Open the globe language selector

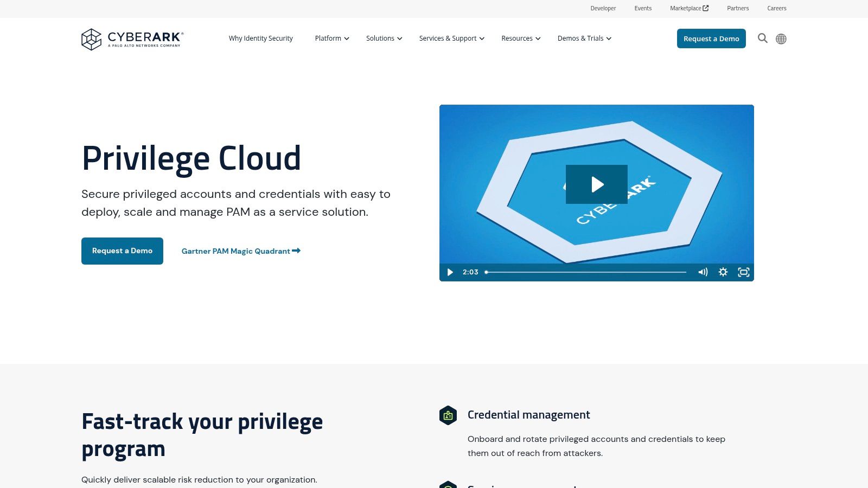[x=781, y=39]
